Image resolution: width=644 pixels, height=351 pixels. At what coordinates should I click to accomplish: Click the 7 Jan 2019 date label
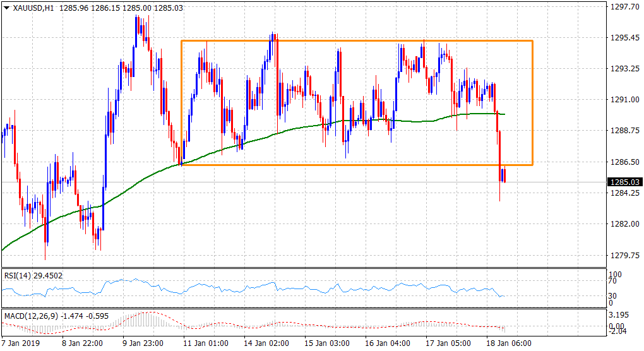click(x=20, y=343)
